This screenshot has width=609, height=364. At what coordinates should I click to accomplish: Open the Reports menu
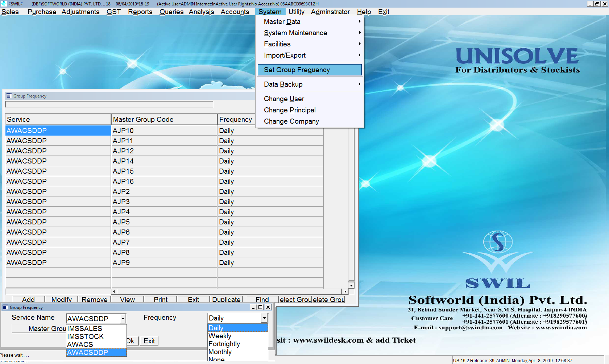click(x=140, y=12)
